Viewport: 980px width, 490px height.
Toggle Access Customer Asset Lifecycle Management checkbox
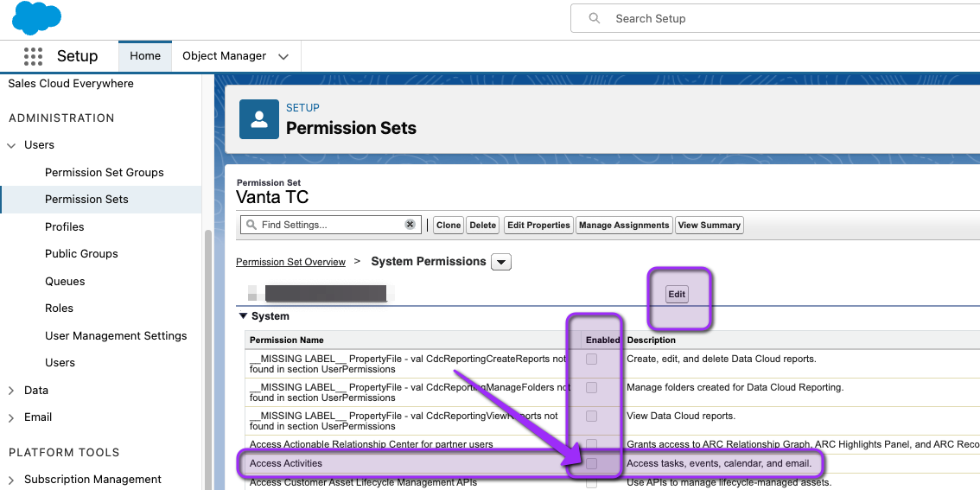[591, 482]
